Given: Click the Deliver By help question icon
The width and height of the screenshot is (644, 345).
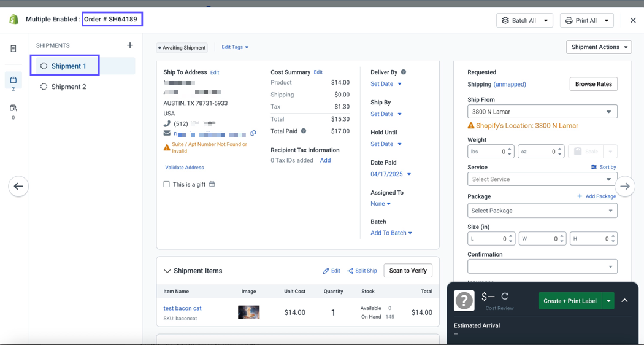Looking at the screenshot, I should tap(404, 72).
